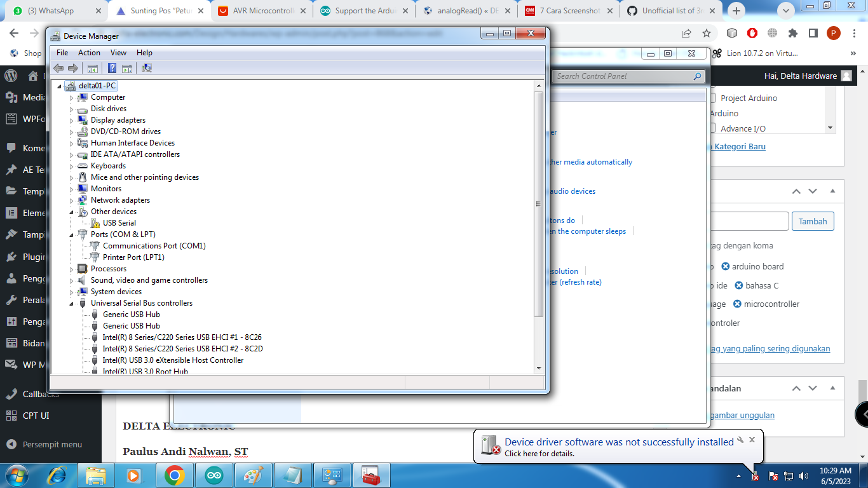
Task: Toggle the Project Arduino category checkbox
Action: (x=713, y=98)
